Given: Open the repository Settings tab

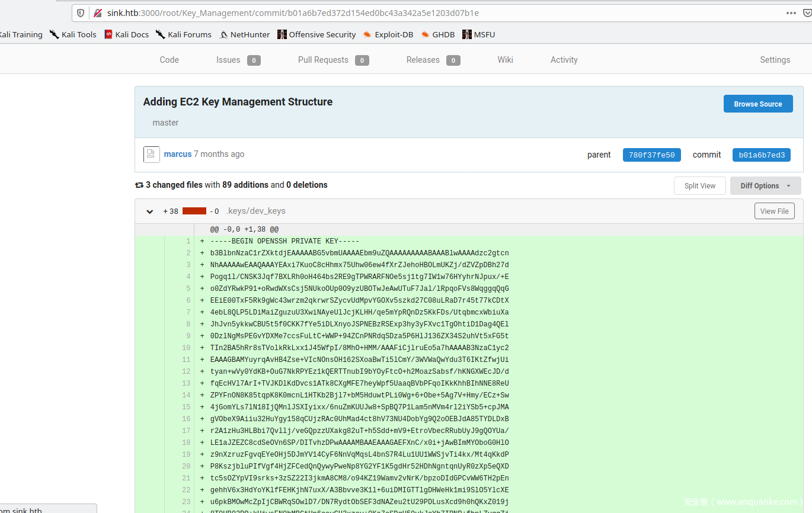Looking at the screenshot, I should pos(775,60).
